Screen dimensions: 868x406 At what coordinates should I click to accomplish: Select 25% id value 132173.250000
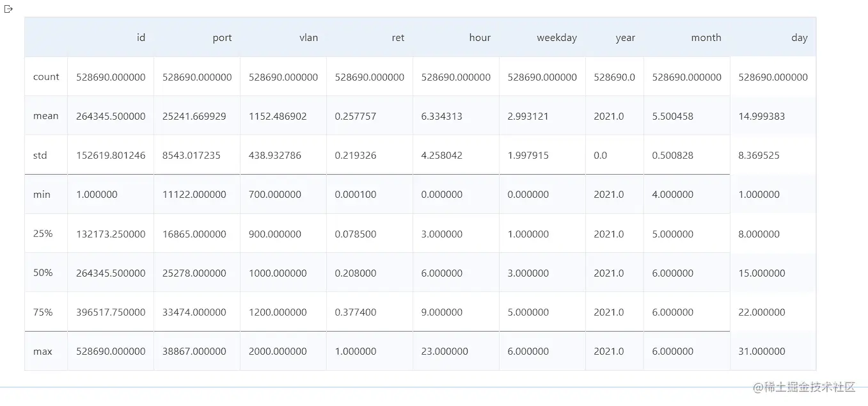coord(111,234)
